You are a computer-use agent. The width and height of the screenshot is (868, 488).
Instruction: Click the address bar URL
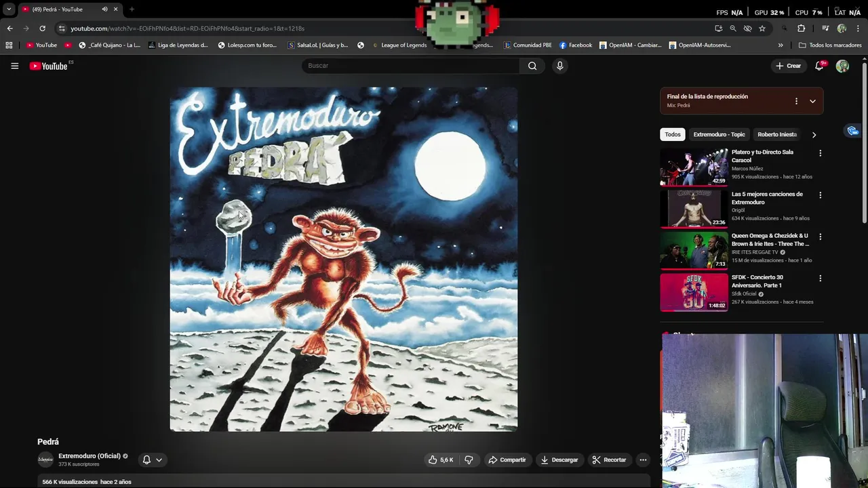(188, 28)
